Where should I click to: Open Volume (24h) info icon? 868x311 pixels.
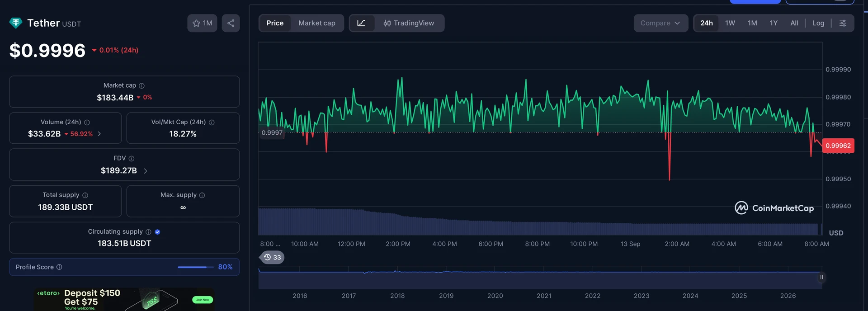pyautogui.click(x=87, y=122)
